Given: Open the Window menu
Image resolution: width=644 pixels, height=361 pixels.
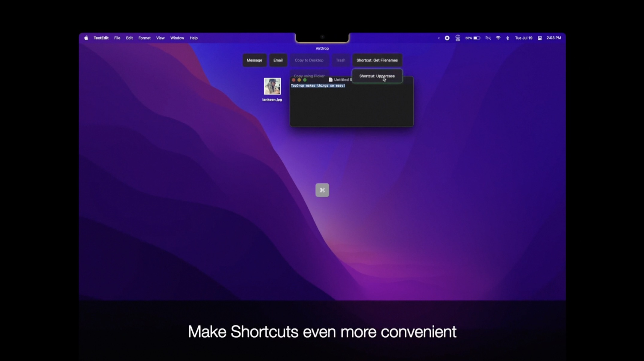Looking at the screenshot, I should [x=177, y=38].
